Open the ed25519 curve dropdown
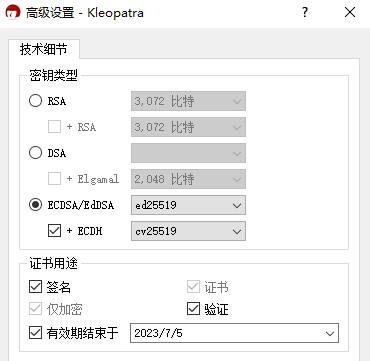The height and width of the screenshot is (361, 370). click(188, 205)
